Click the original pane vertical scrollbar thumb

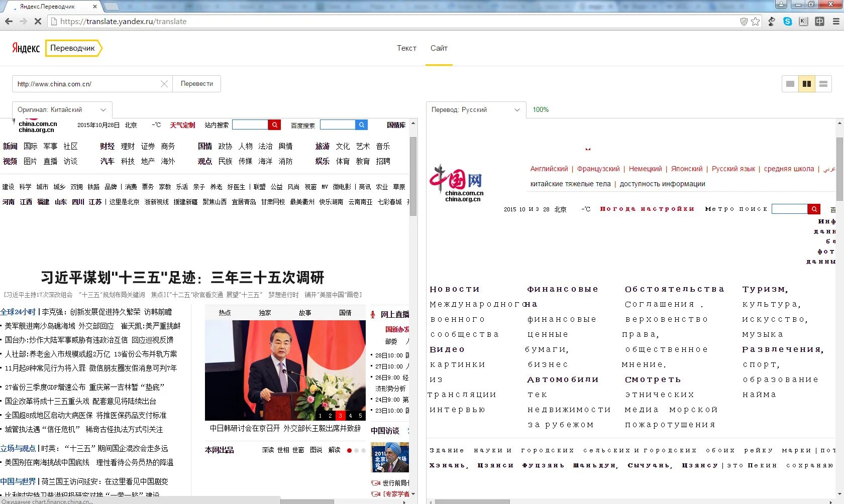pyautogui.click(x=413, y=176)
